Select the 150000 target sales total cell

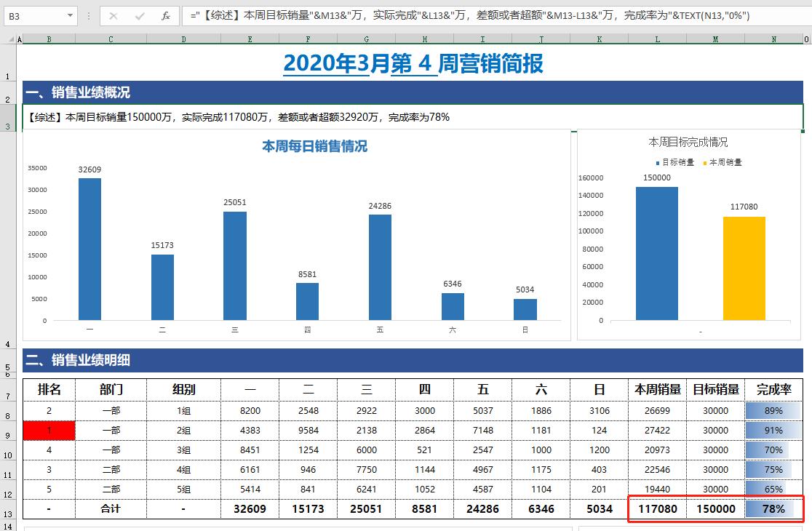(x=715, y=508)
